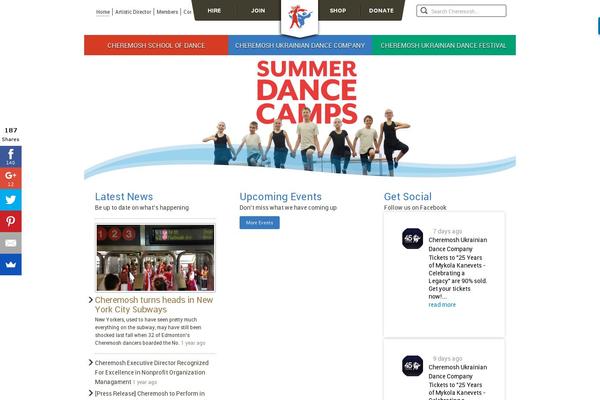The height and width of the screenshot is (400, 600).
Task: Open the DONATE navigation item
Action: [x=381, y=11]
